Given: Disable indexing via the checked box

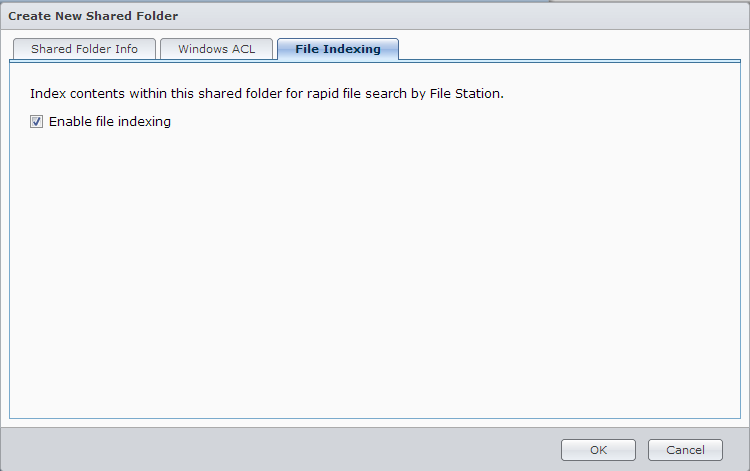Looking at the screenshot, I should click(37, 122).
